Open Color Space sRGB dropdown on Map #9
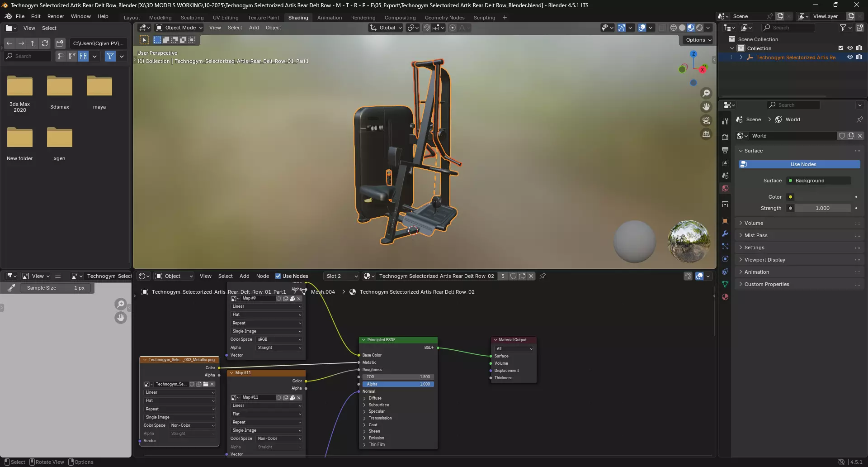 tap(279, 339)
